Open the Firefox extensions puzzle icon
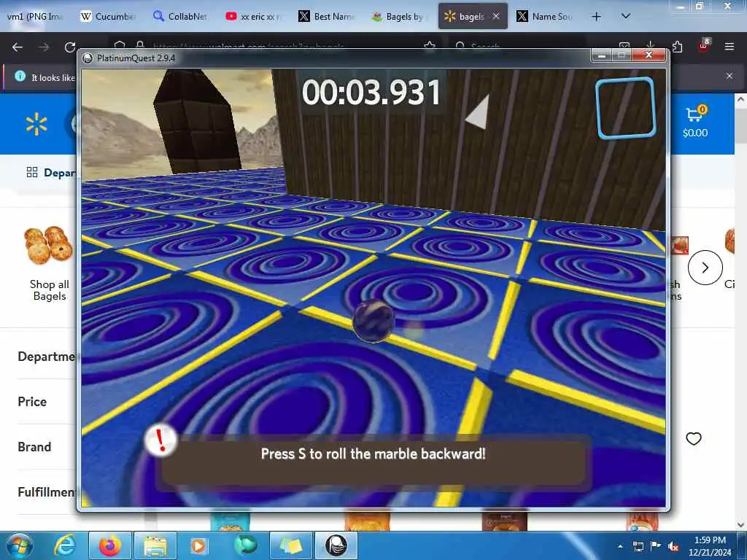 tap(677, 47)
